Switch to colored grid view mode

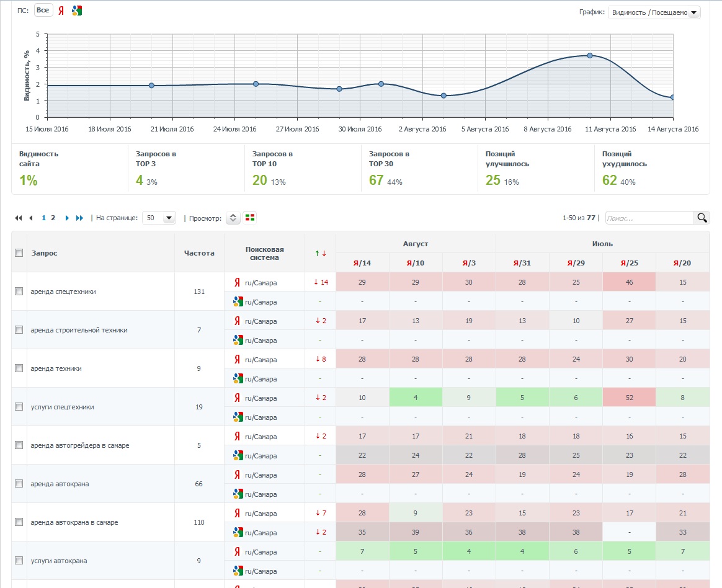[x=250, y=217]
